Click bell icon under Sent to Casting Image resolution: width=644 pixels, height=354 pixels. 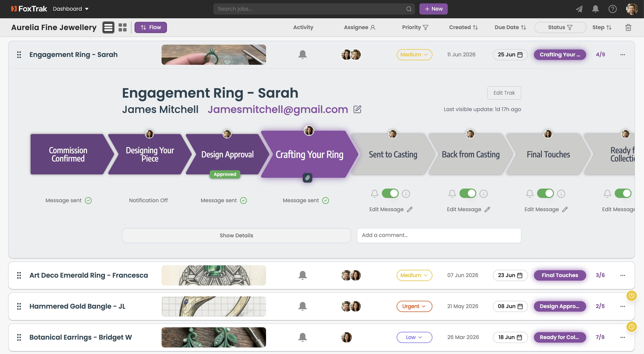click(x=374, y=194)
